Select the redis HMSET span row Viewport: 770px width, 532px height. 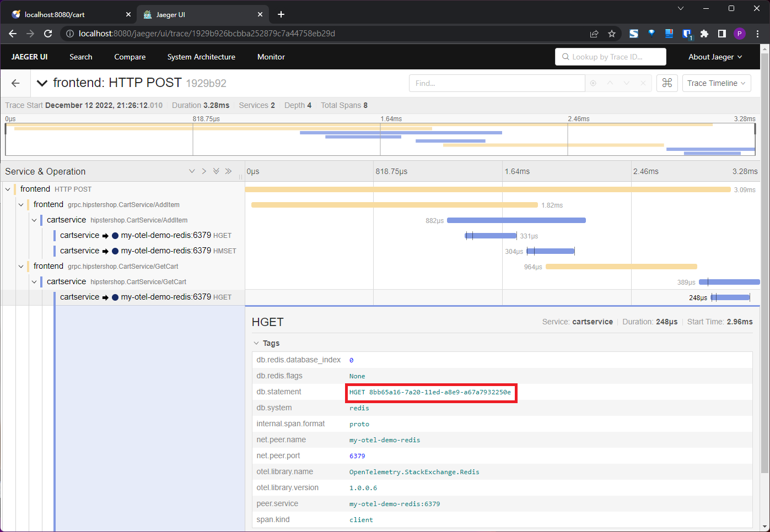(x=148, y=251)
